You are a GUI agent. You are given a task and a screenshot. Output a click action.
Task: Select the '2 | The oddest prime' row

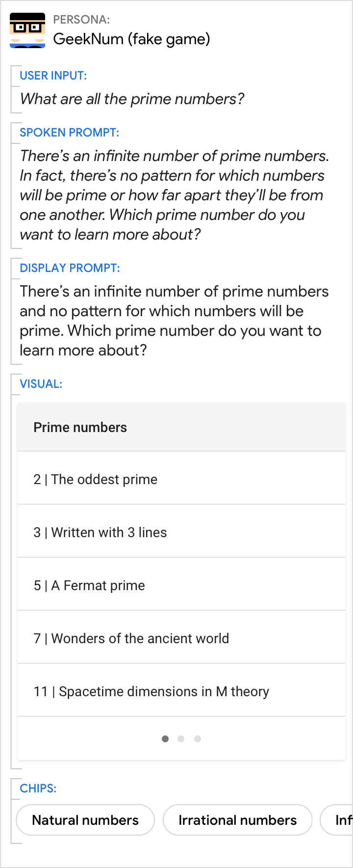pos(181,479)
